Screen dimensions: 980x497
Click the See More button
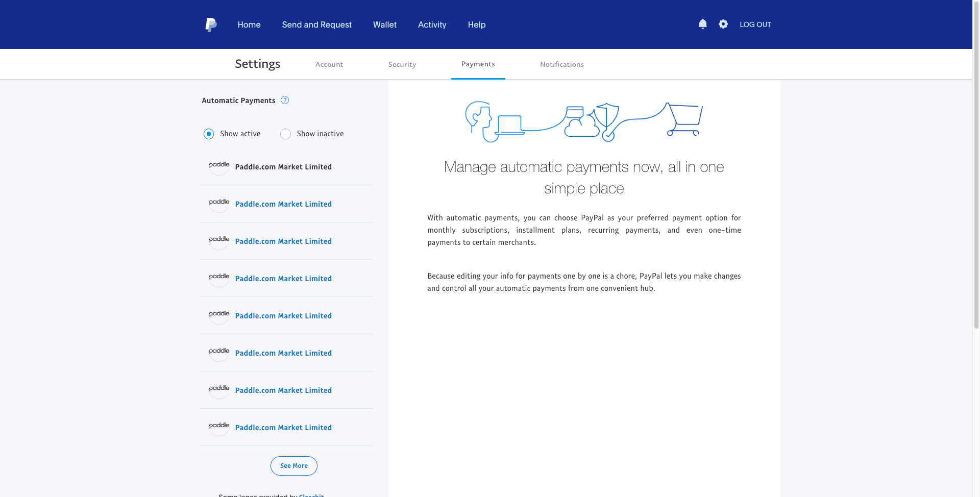(294, 466)
